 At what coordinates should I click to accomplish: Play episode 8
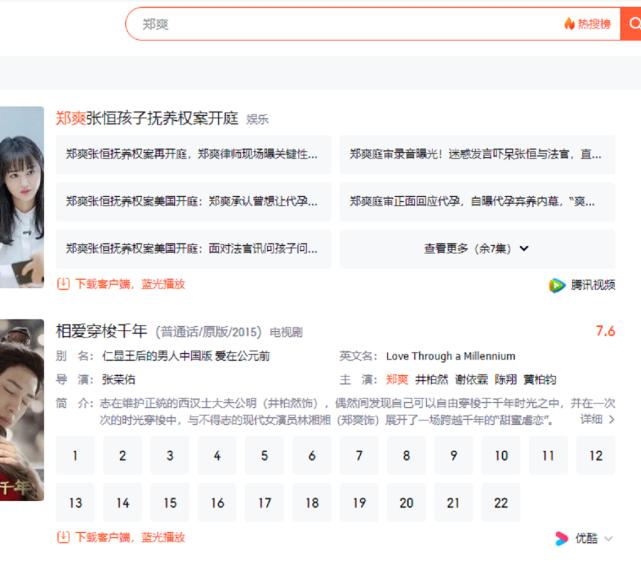click(406, 456)
